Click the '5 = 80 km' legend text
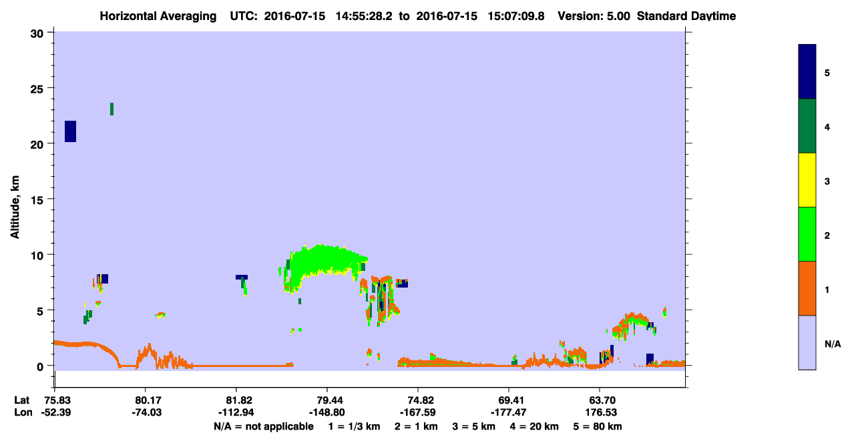The height and width of the screenshot is (445, 868). click(x=599, y=426)
